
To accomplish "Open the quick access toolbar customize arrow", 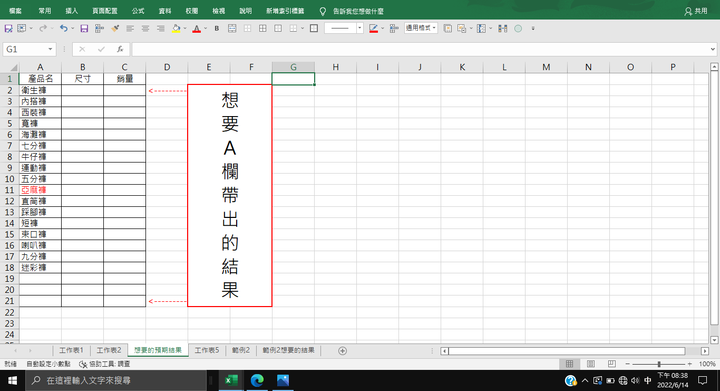I will [533, 28].
